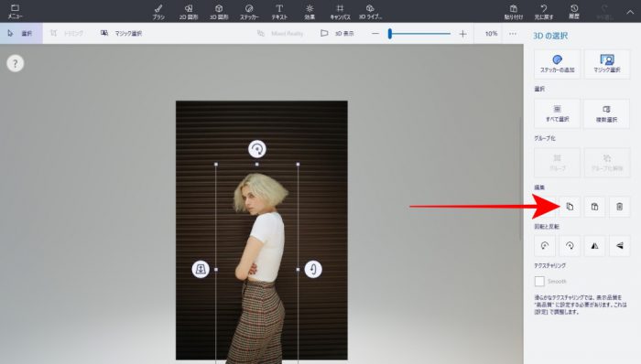Click the copy icon in 編集 section
The height and width of the screenshot is (364, 641).
(570, 207)
